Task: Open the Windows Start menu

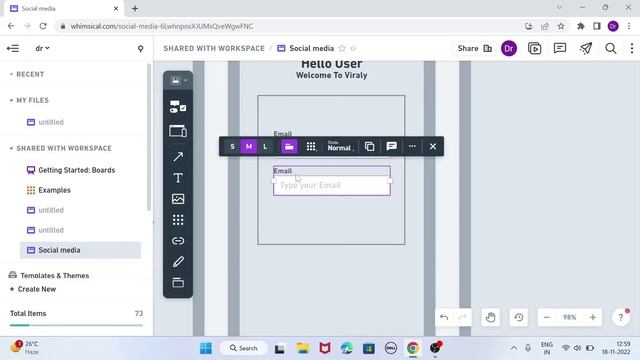Action: (x=206, y=348)
